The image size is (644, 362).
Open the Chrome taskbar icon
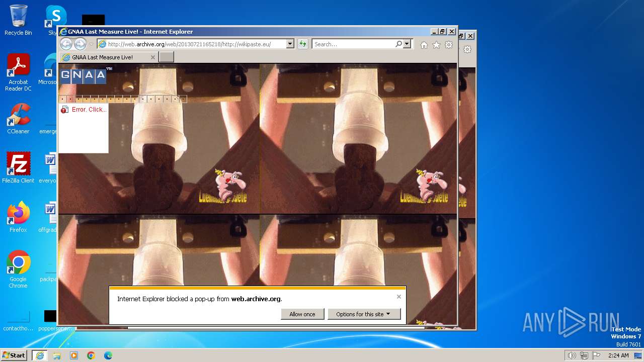(x=91, y=355)
